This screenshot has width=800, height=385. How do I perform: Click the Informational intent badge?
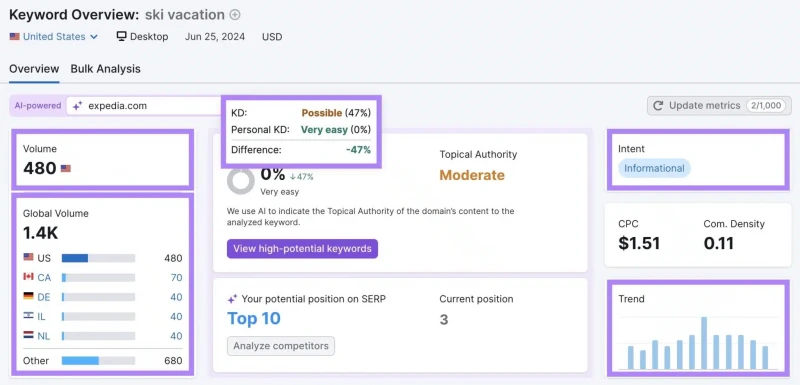coord(654,168)
